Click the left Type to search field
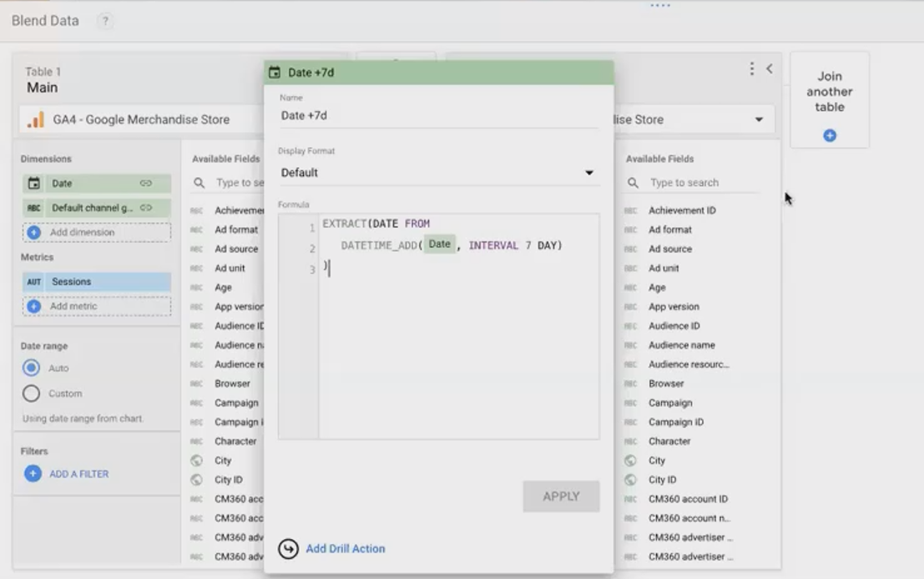 click(x=240, y=183)
